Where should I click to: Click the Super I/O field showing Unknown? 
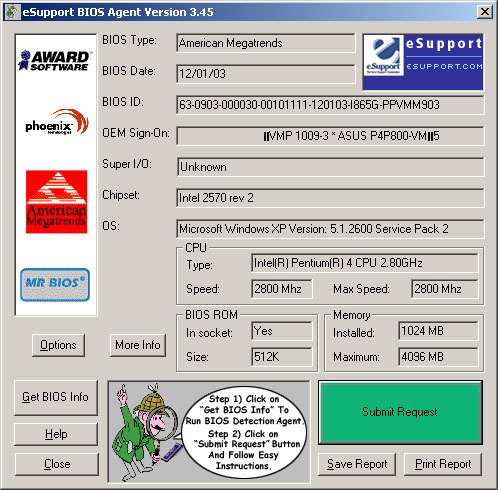(x=330, y=167)
